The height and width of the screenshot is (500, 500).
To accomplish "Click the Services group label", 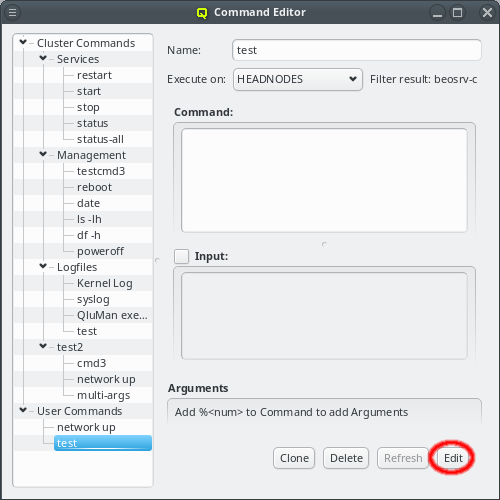I will [78, 59].
